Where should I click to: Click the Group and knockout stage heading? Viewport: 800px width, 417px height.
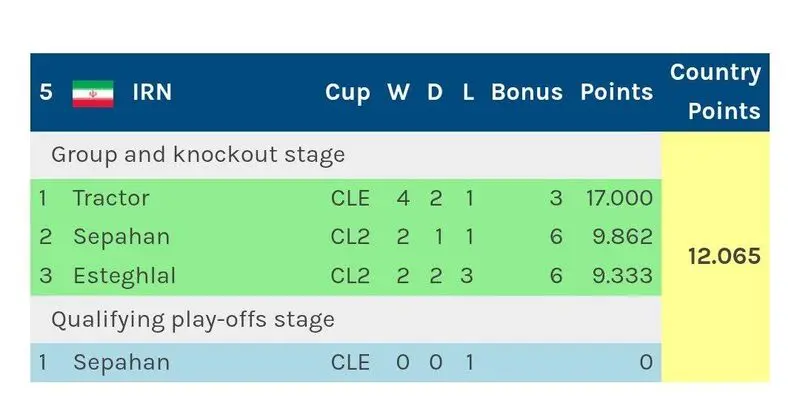(x=198, y=155)
